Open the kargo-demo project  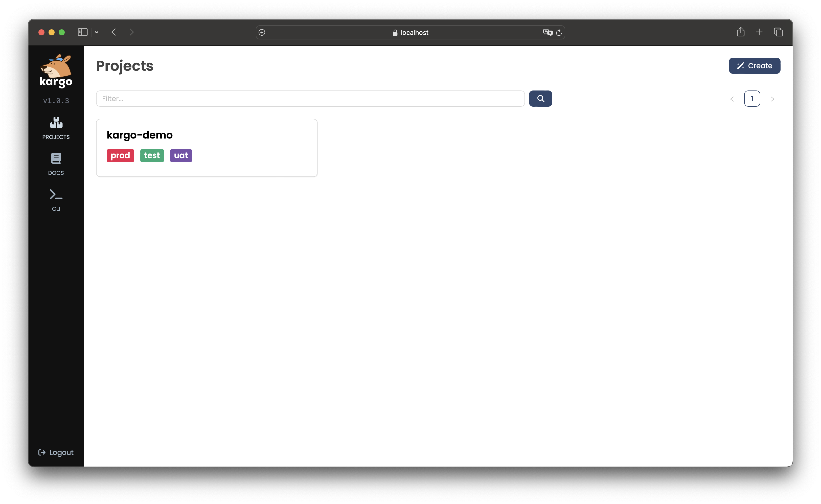pos(140,134)
